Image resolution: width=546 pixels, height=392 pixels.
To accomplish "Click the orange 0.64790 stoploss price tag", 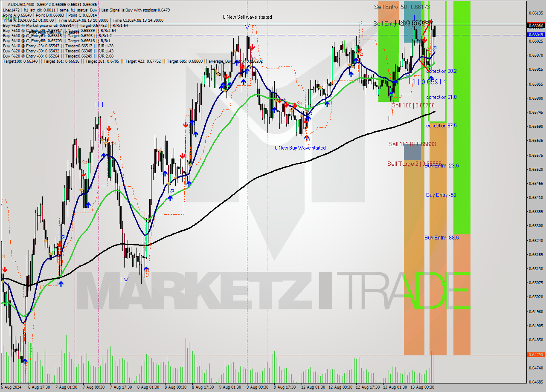I will (536, 355).
